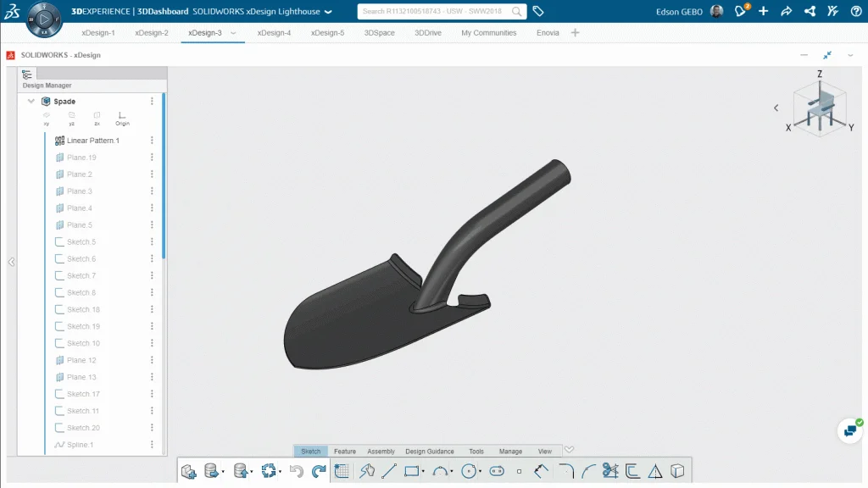The image size is (868, 488).
Task: Click the Undo arrow in bottom toolbar
Action: 297,471
